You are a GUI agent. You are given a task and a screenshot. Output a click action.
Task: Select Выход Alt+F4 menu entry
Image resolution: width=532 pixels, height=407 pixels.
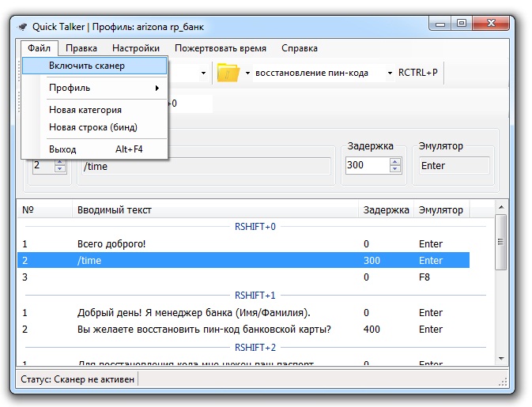click(94, 149)
